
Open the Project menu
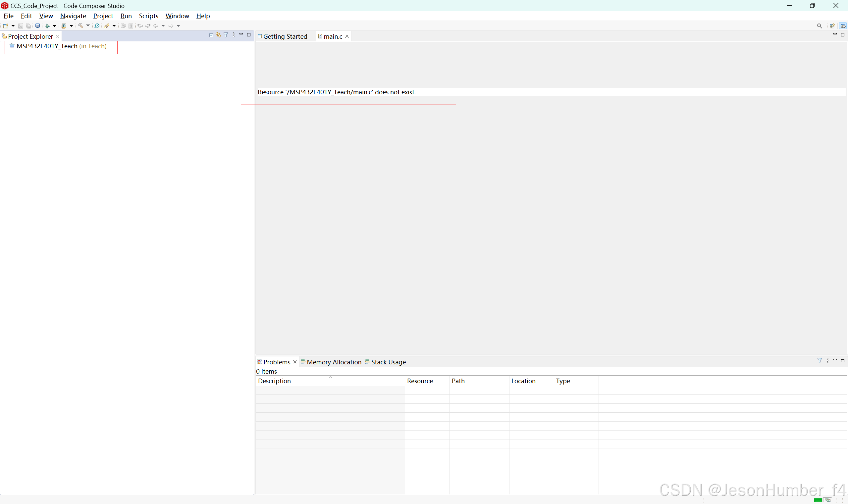pyautogui.click(x=103, y=16)
